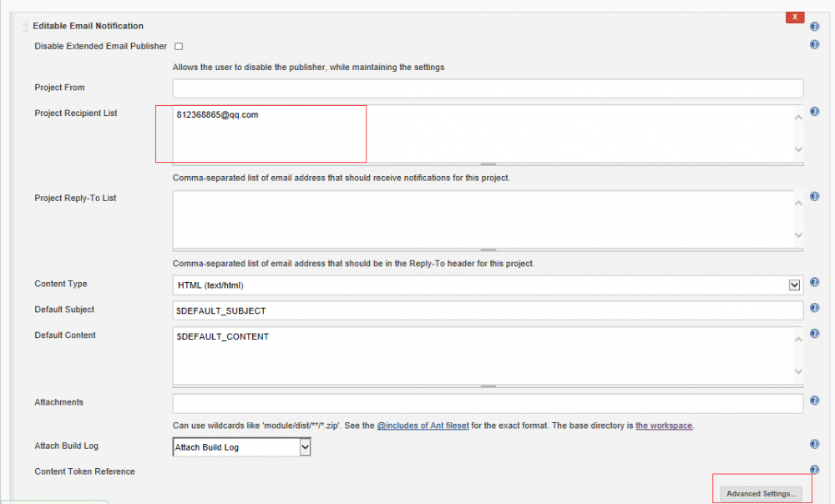This screenshot has height=504, width=835.
Task: Follow 'the workspace' link
Action: tap(664, 426)
